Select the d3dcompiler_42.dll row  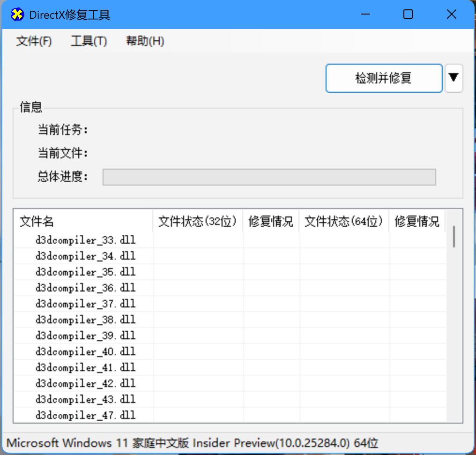(x=230, y=383)
